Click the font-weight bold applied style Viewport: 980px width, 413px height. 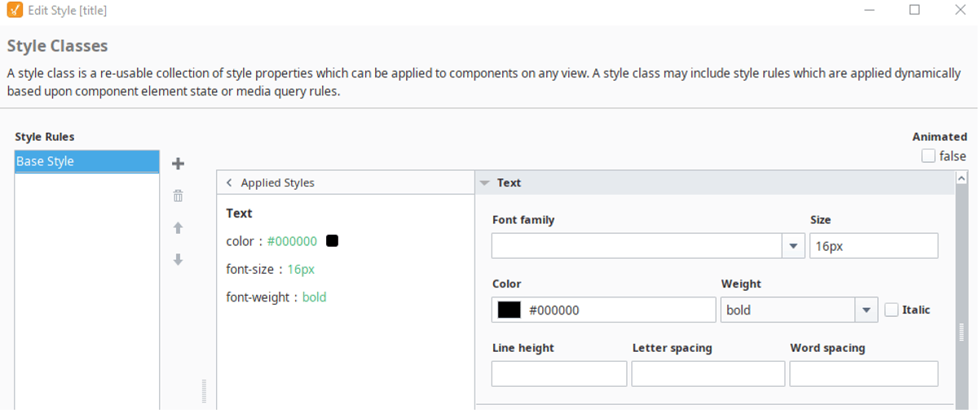click(x=276, y=297)
